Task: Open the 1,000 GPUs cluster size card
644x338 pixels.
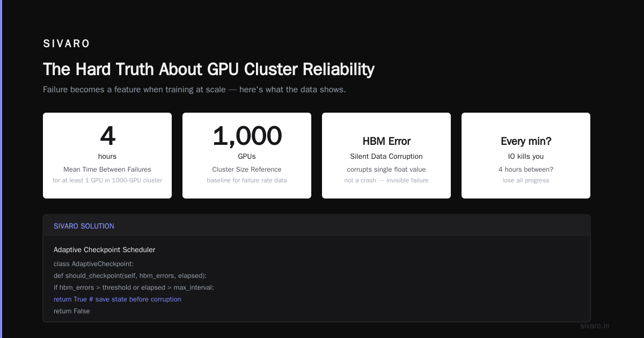Action: click(247, 156)
